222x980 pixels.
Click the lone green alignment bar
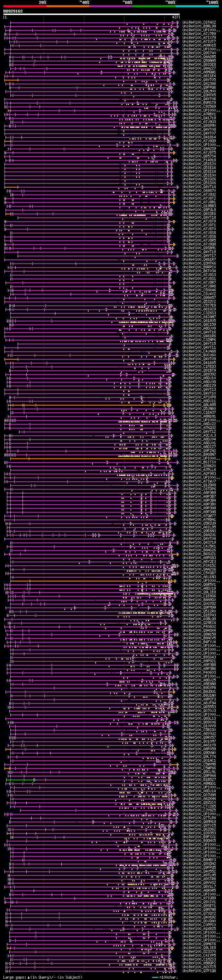click(21, 780)
